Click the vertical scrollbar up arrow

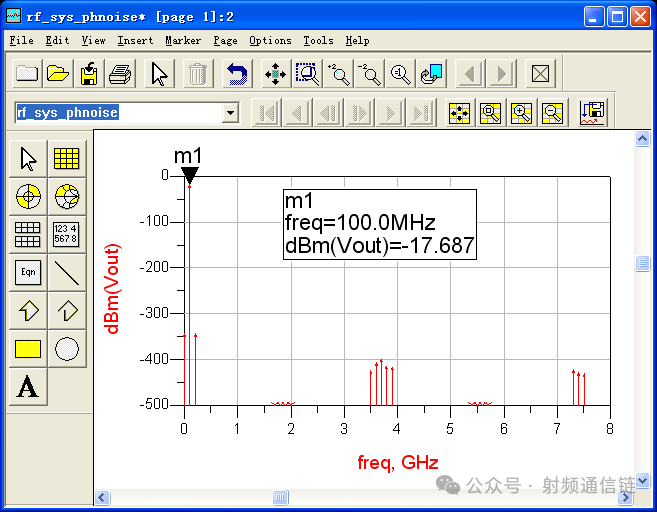pyautogui.click(x=642, y=138)
